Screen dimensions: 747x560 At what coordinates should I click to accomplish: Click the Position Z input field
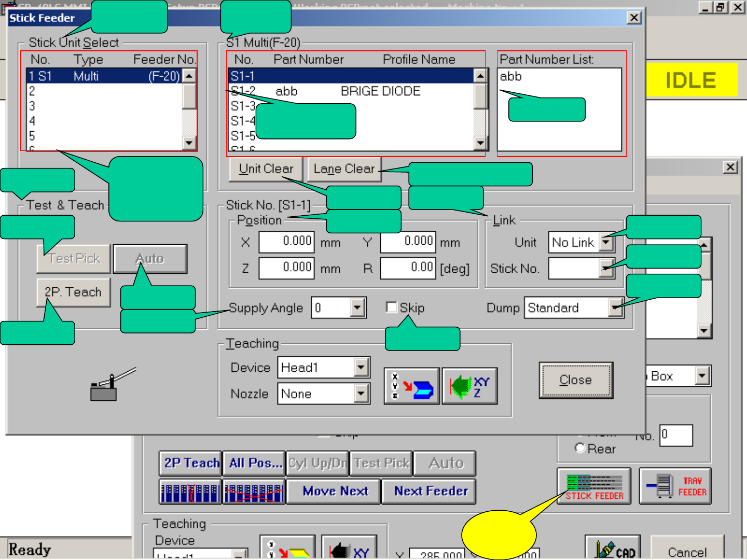coord(286,268)
